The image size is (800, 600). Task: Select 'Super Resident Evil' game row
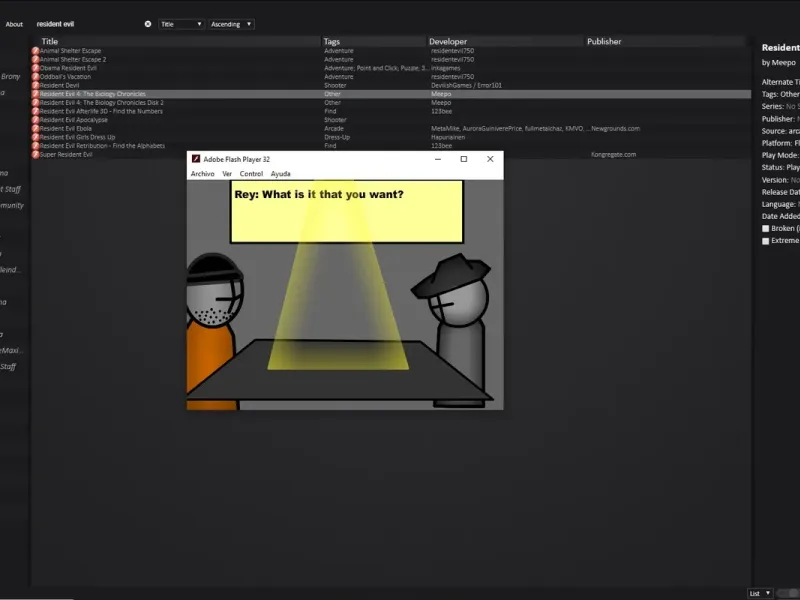point(391,155)
